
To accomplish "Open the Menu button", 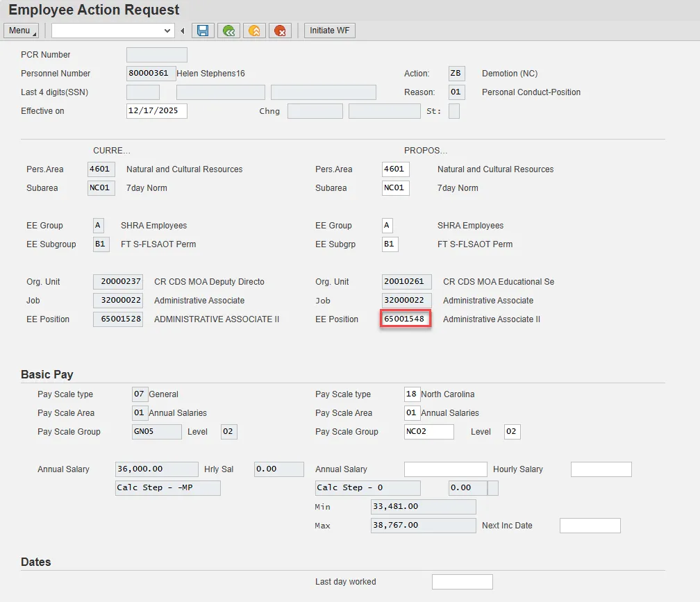I will point(22,31).
